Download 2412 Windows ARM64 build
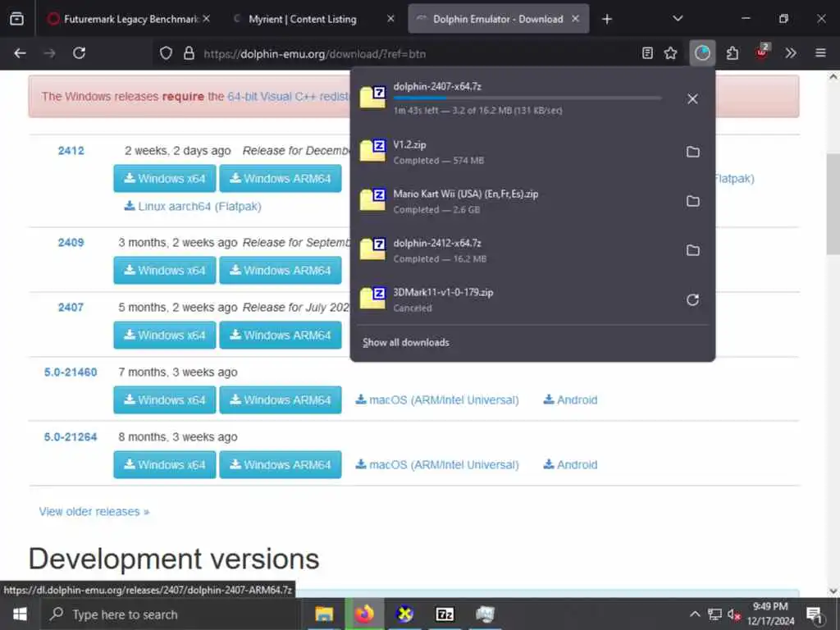Viewport: 840px width, 630px height. (281, 178)
